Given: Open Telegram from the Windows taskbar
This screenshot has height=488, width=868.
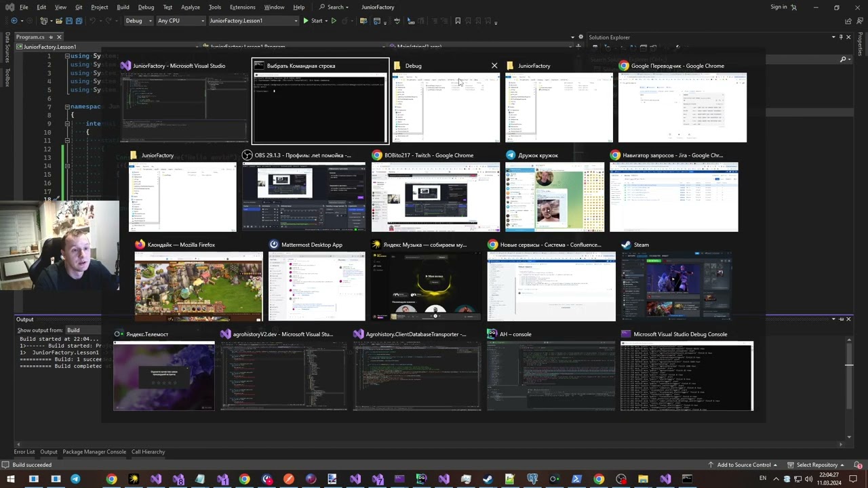Looking at the screenshot, I should (75, 479).
